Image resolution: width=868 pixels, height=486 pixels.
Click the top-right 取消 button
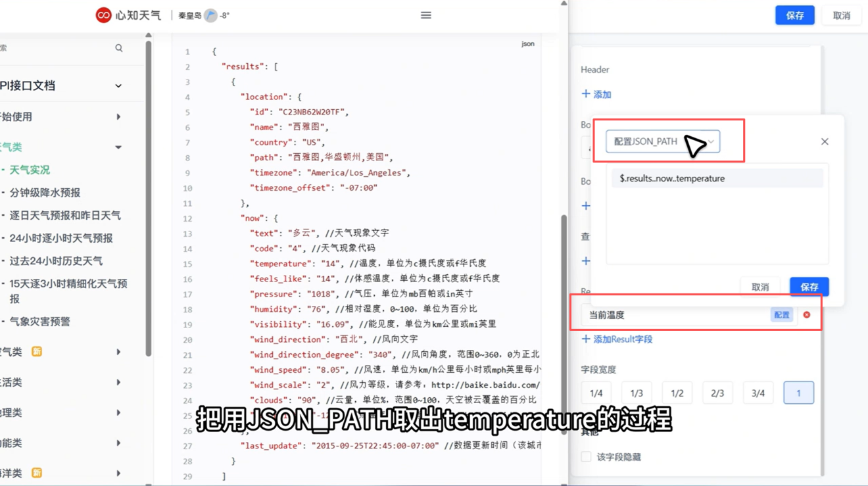[x=842, y=15]
